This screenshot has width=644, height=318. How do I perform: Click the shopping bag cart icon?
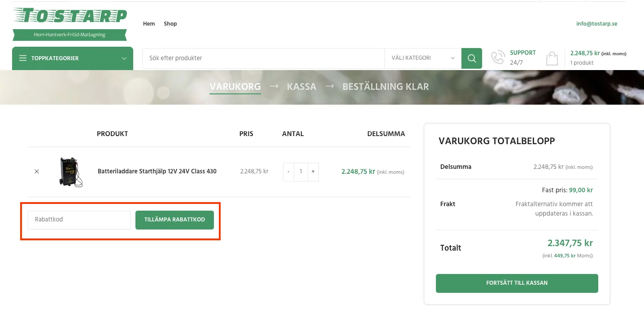tap(552, 57)
